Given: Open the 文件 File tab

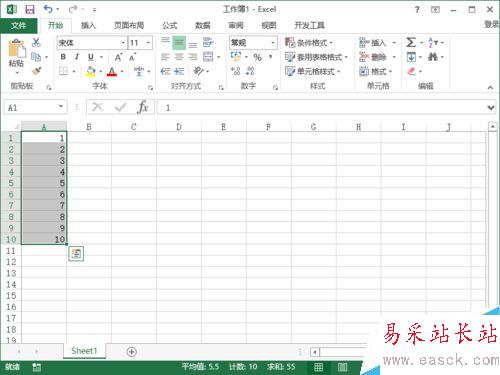Looking at the screenshot, I should click(19, 25).
